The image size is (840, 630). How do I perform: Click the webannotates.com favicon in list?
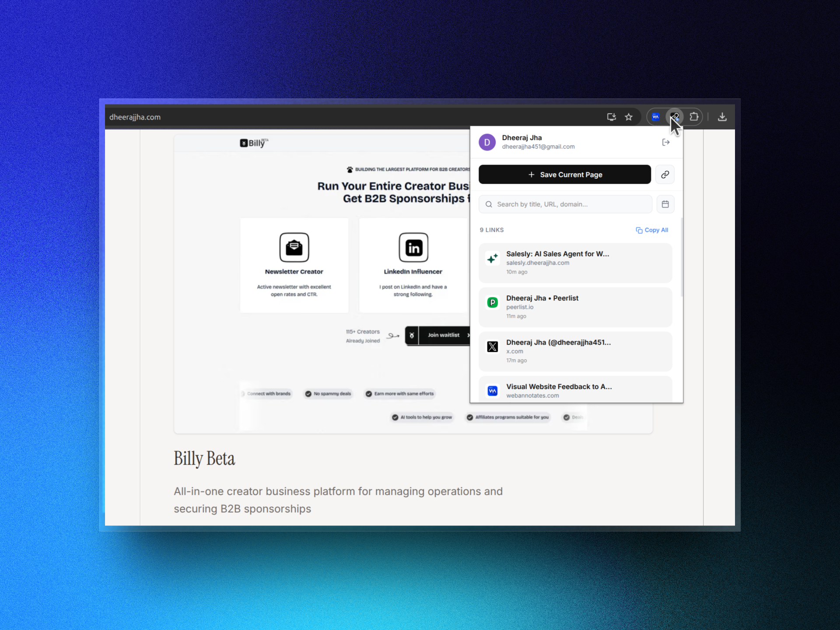click(x=493, y=391)
